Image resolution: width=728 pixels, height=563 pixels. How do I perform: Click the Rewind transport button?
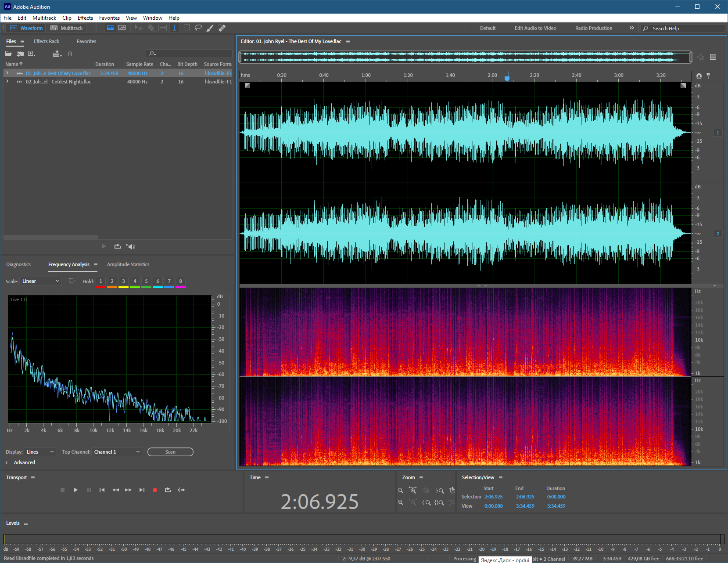pyautogui.click(x=115, y=490)
